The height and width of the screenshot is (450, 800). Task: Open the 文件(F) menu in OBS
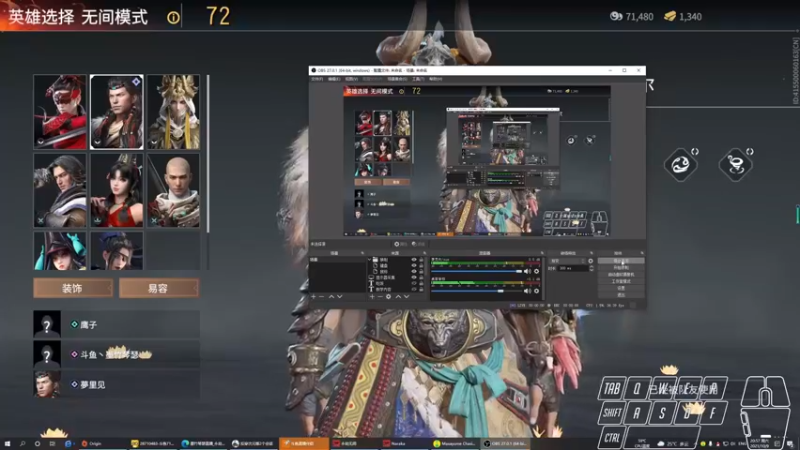tap(316, 79)
